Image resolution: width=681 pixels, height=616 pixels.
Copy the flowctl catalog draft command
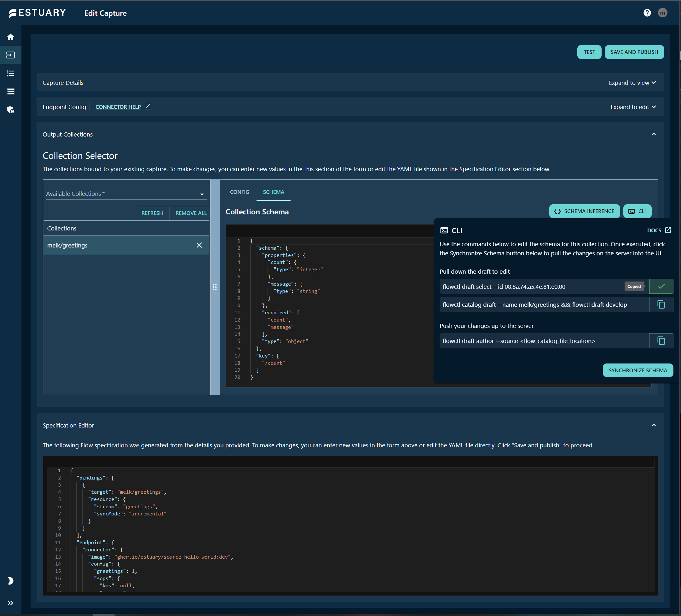pyautogui.click(x=661, y=305)
